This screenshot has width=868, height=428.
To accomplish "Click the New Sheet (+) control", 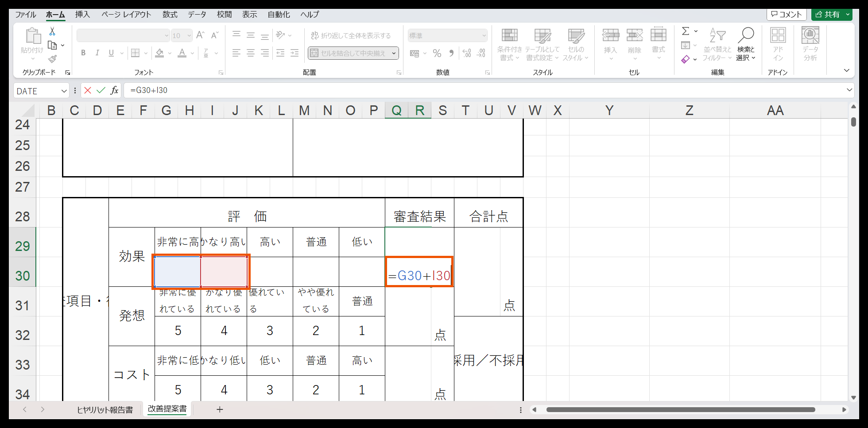I will tap(220, 410).
